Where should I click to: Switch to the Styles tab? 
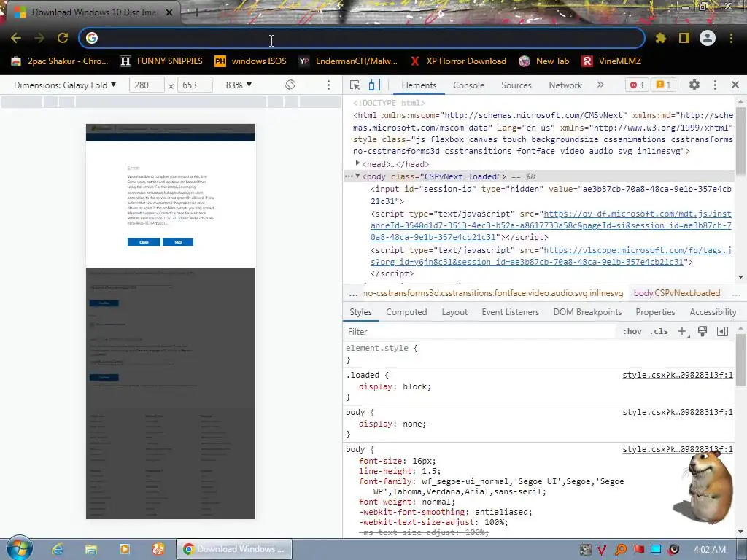tap(360, 312)
